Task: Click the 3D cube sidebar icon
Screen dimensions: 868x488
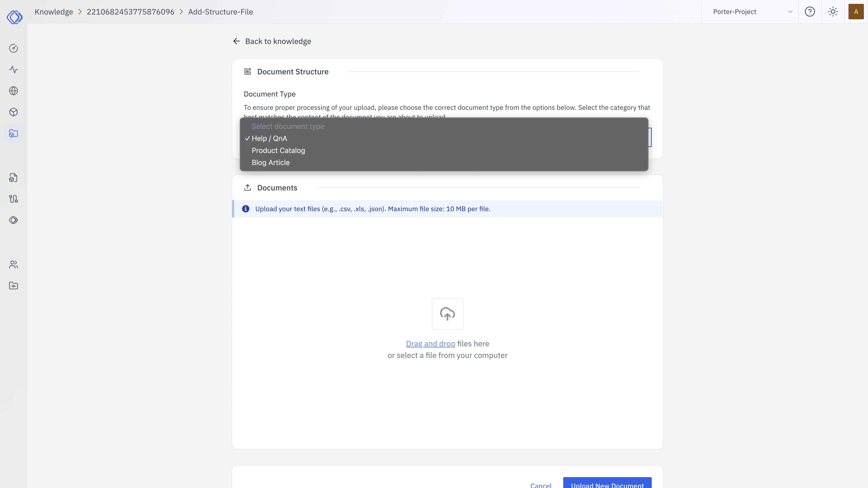Action: coord(14,112)
